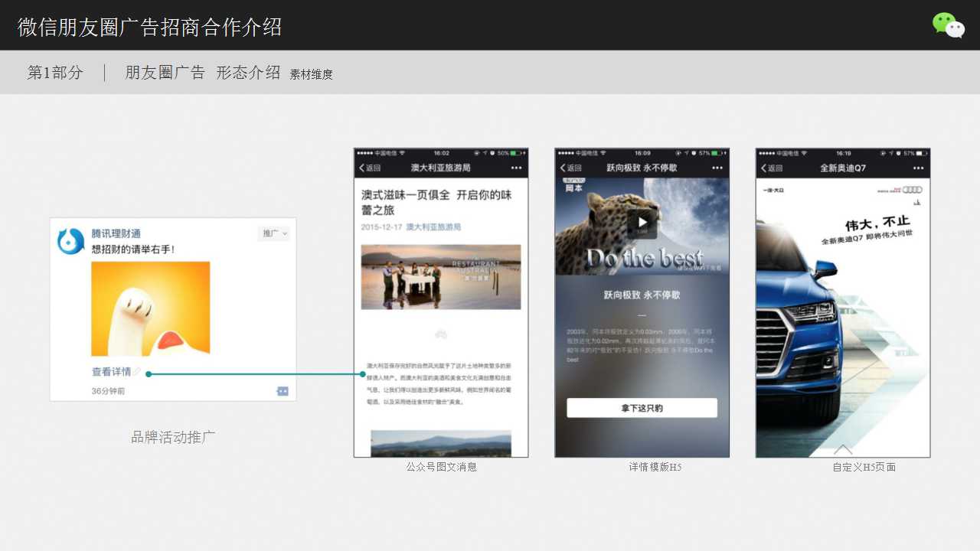The image size is (980, 551).
Task: Tap the up chevron on the Audi page
Action: (x=843, y=449)
